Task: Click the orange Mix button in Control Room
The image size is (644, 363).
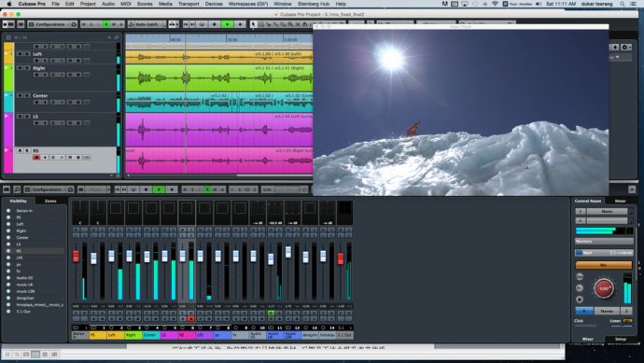Action: (603, 265)
